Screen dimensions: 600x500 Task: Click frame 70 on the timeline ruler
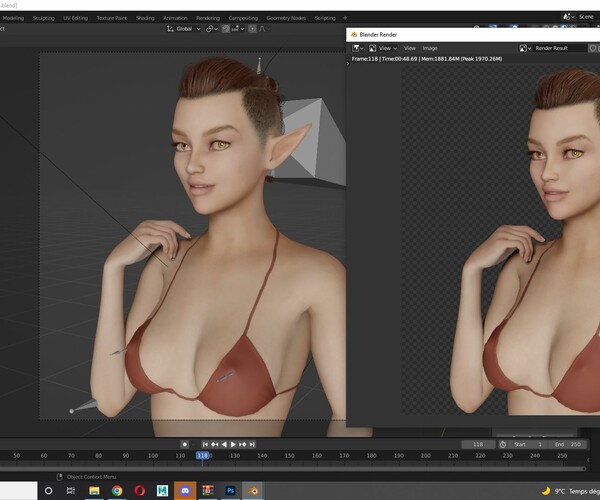click(x=71, y=456)
